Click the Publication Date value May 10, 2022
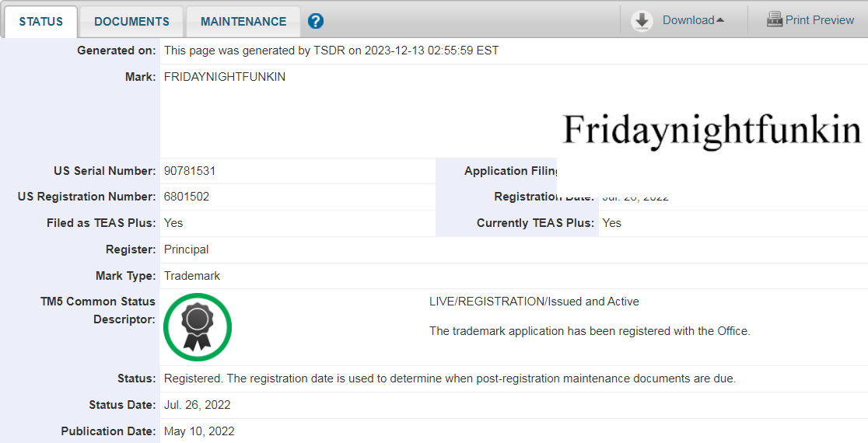The image size is (868, 443). point(199,431)
